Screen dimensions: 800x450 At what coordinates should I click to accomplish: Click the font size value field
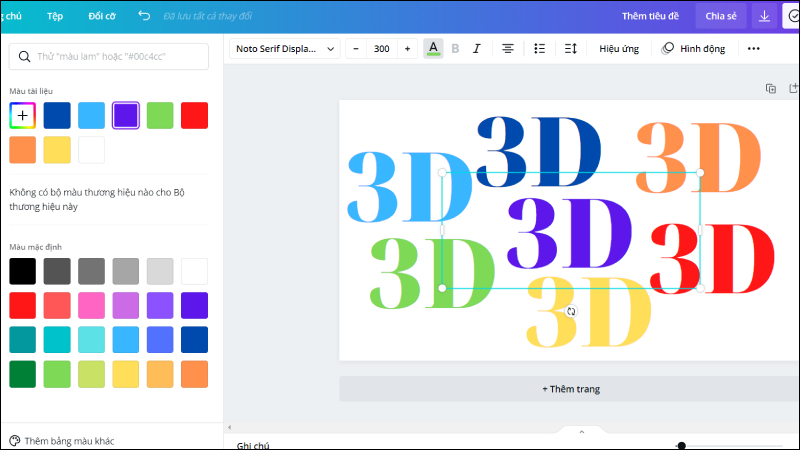pyautogui.click(x=382, y=48)
